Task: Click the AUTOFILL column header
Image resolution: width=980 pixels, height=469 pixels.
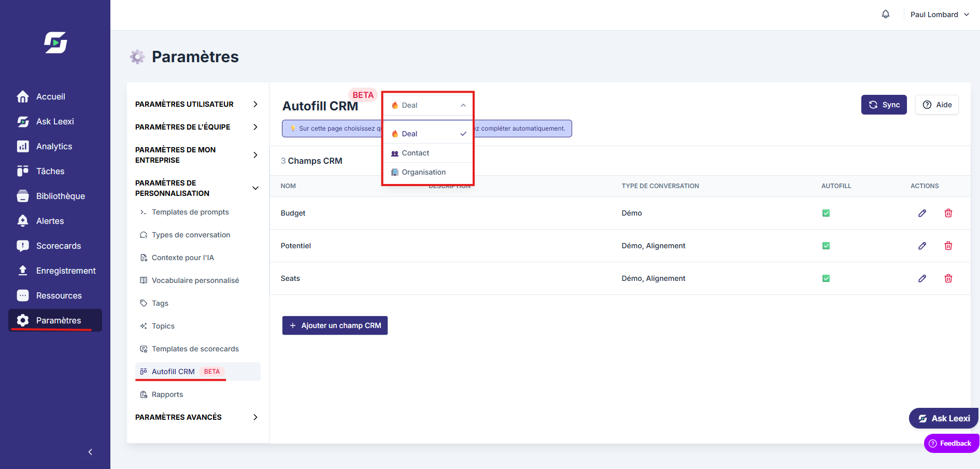Action: pyautogui.click(x=836, y=186)
